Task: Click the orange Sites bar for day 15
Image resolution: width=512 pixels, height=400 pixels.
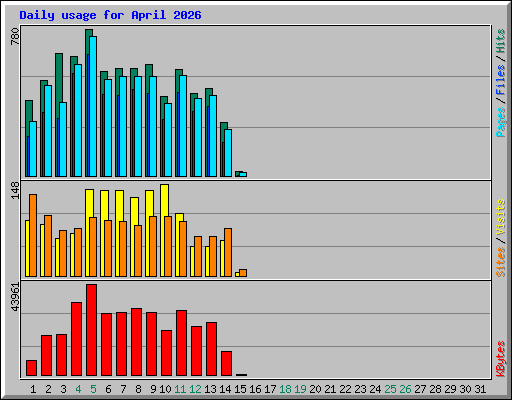Action: [243, 273]
